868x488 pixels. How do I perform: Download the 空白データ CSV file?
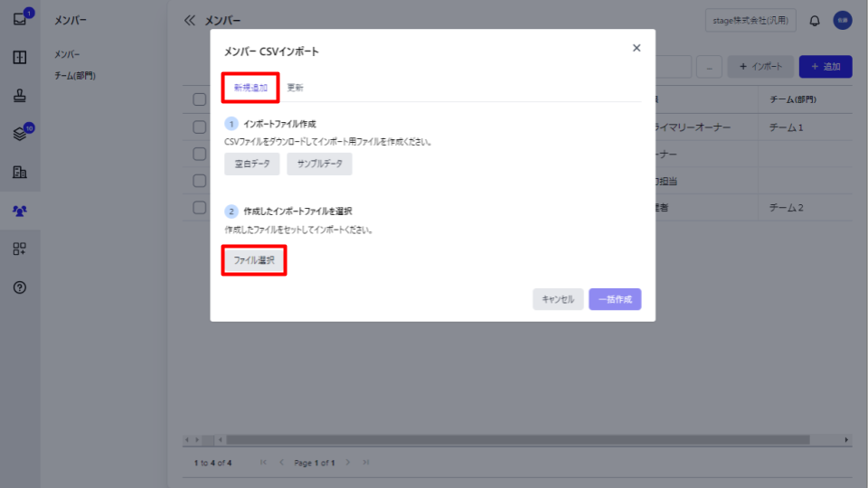252,164
